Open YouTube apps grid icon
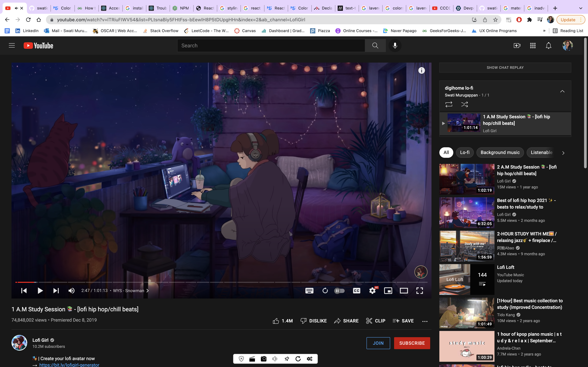Image resolution: width=588 pixels, height=367 pixels. point(533,45)
